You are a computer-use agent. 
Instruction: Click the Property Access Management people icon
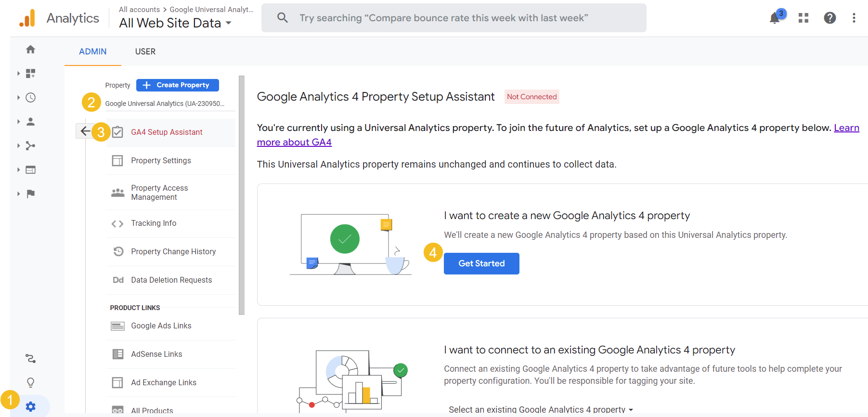[x=117, y=193]
